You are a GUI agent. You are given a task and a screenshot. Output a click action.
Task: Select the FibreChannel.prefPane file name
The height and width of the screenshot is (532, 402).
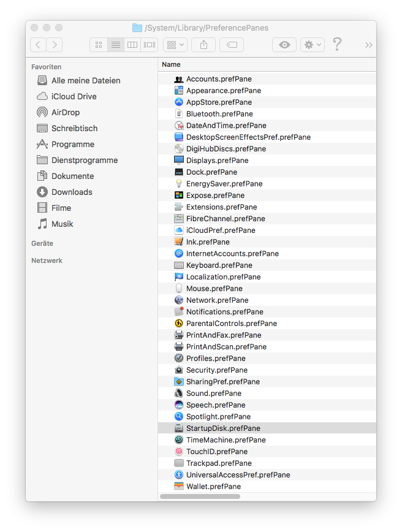coord(226,219)
